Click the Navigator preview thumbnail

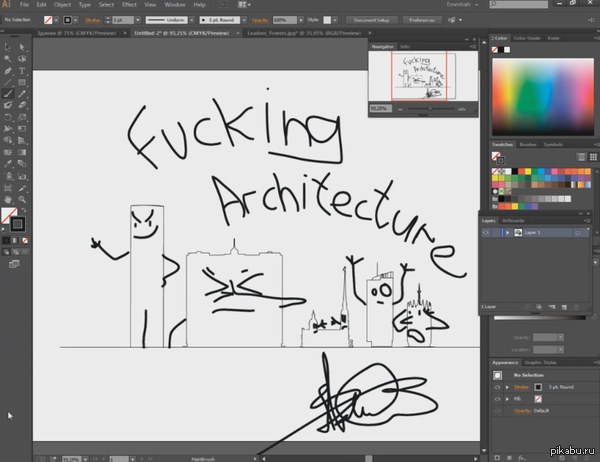pyautogui.click(x=418, y=74)
